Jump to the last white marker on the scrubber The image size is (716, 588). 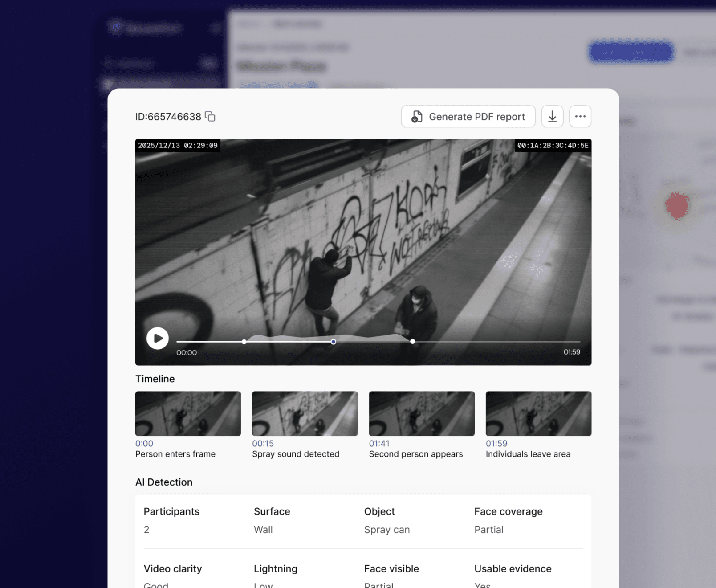coord(412,342)
